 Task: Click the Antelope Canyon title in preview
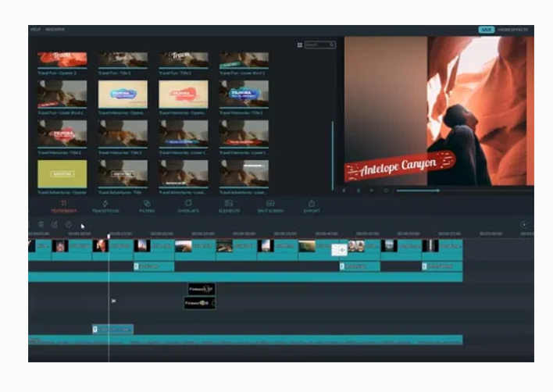400,166
